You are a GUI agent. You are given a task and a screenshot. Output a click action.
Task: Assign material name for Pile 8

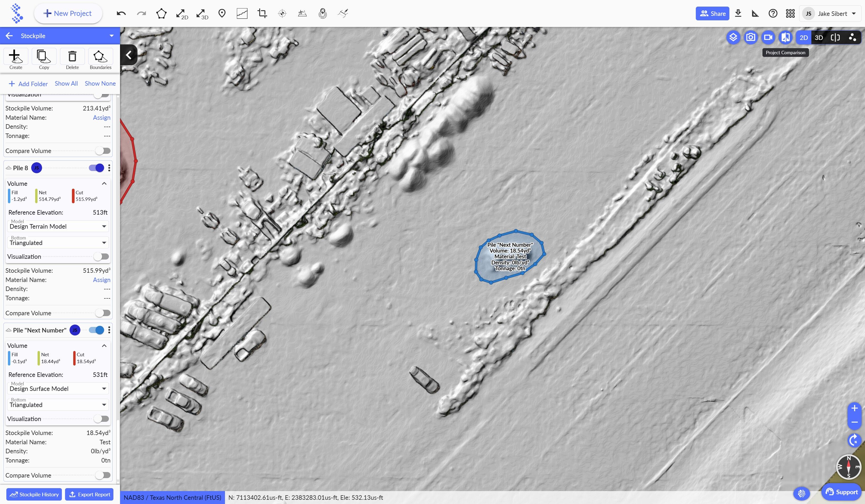pos(102,280)
